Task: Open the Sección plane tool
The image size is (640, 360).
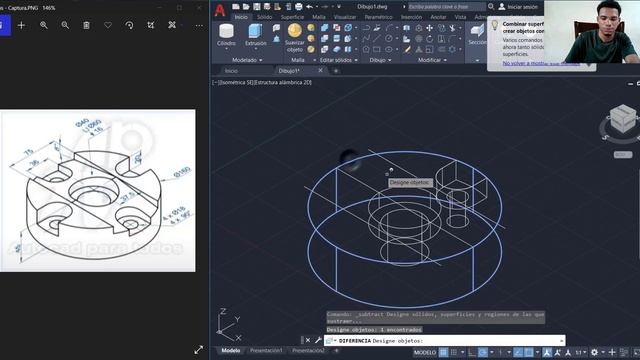Action: [476, 34]
